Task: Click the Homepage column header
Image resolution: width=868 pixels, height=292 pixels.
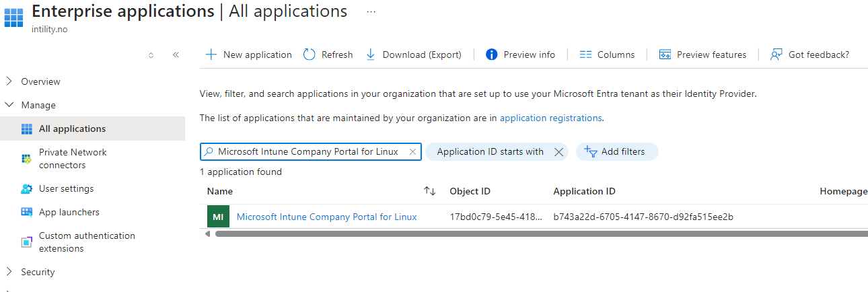Action: pyautogui.click(x=844, y=191)
